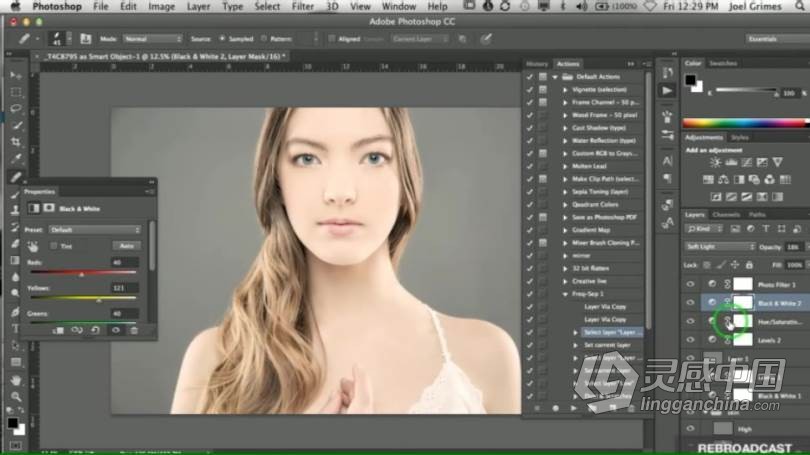Select the Zoom tool
This screenshot has width=810, height=455.
click(15, 397)
